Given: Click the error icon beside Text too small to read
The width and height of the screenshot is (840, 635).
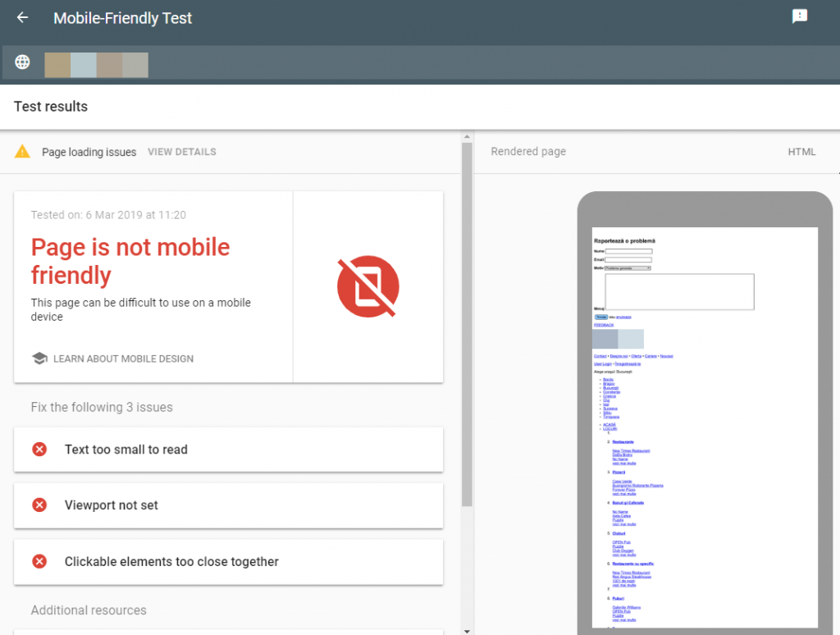Looking at the screenshot, I should point(39,450).
